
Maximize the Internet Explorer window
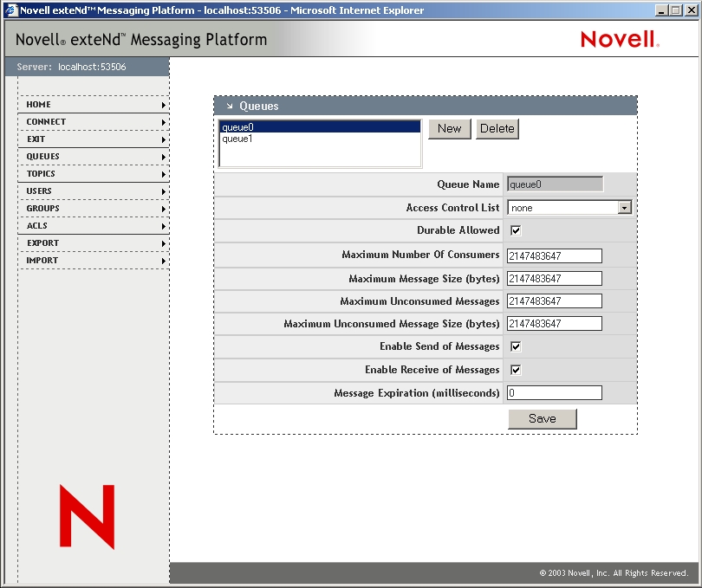pyautogui.click(x=676, y=10)
